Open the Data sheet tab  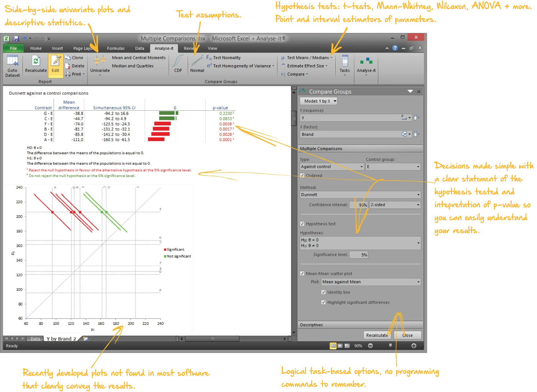click(35, 339)
